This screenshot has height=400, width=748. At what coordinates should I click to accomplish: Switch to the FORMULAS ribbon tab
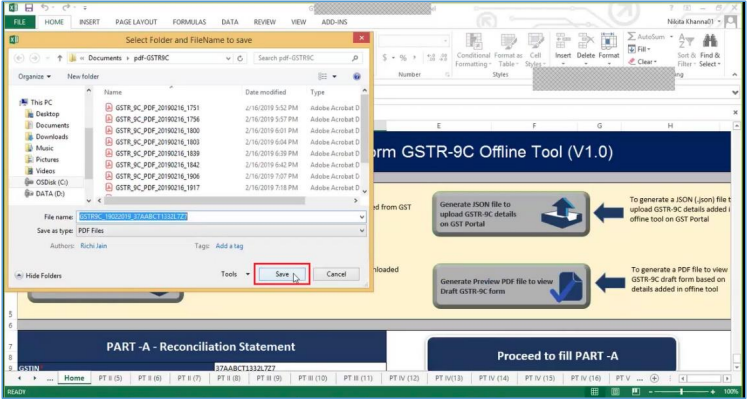coord(189,22)
